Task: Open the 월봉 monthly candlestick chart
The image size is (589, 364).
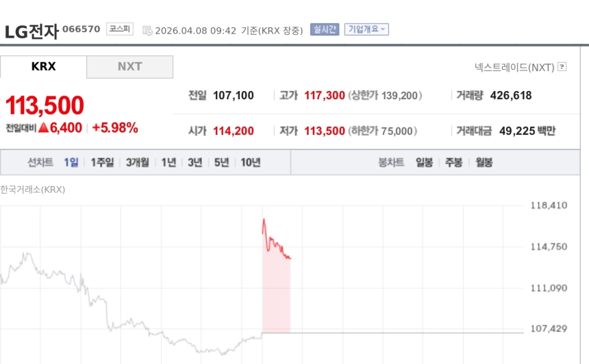Action: pyautogui.click(x=484, y=163)
